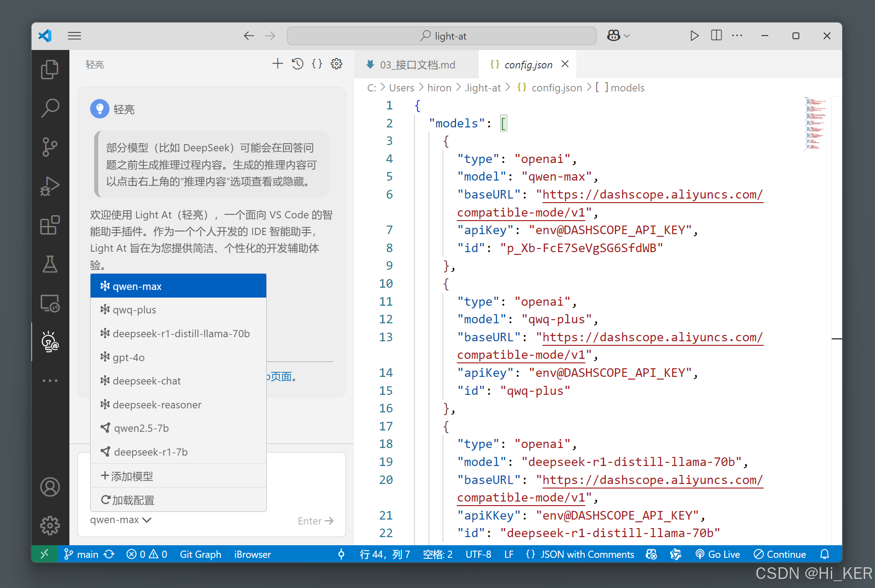Toggle the Continue status bar item
Image resolution: width=875 pixels, height=588 pixels.
click(780, 554)
